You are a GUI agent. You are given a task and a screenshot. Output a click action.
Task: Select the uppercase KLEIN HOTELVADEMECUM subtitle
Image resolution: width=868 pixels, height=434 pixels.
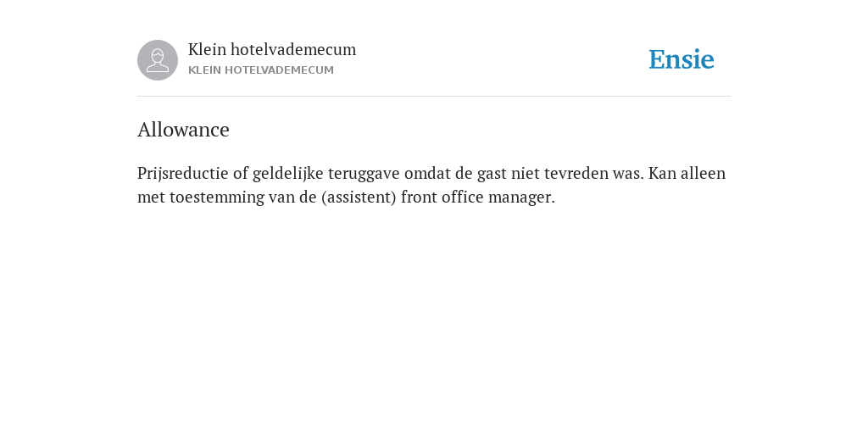(x=261, y=70)
